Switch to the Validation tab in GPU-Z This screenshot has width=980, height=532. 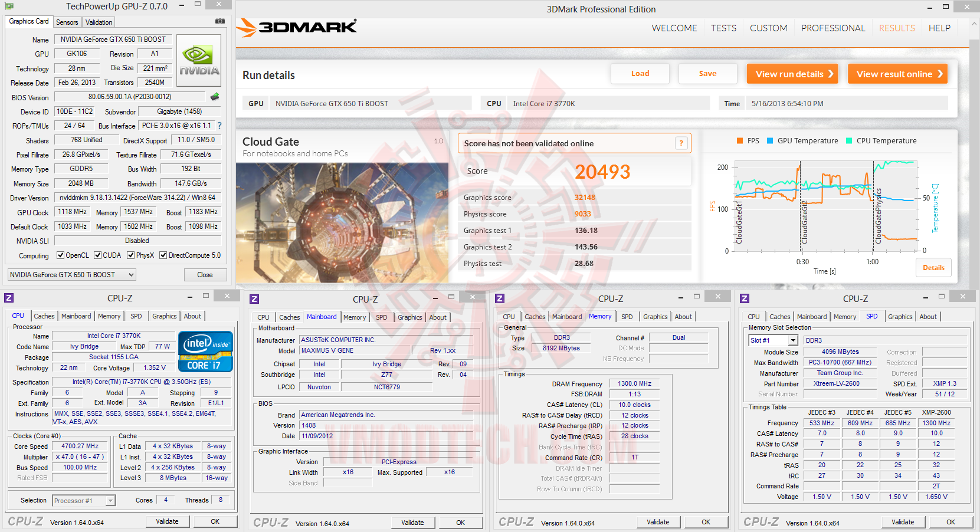[99, 22]
